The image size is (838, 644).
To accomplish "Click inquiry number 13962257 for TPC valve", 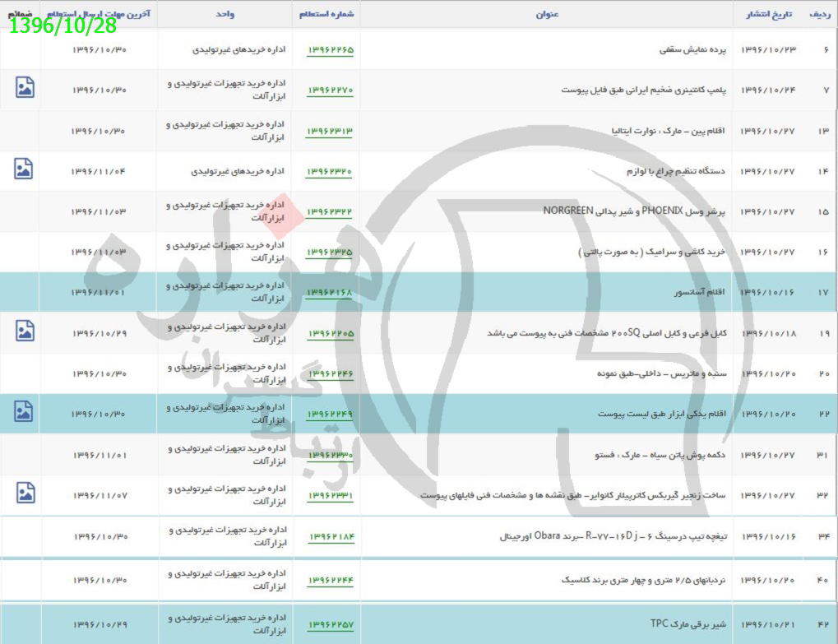I will (x=331, y=624).
